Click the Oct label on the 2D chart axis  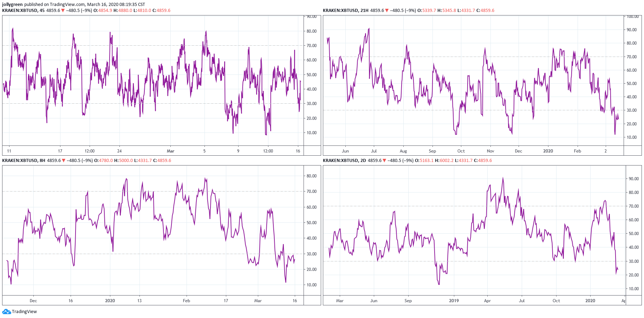tap(556, 301)
